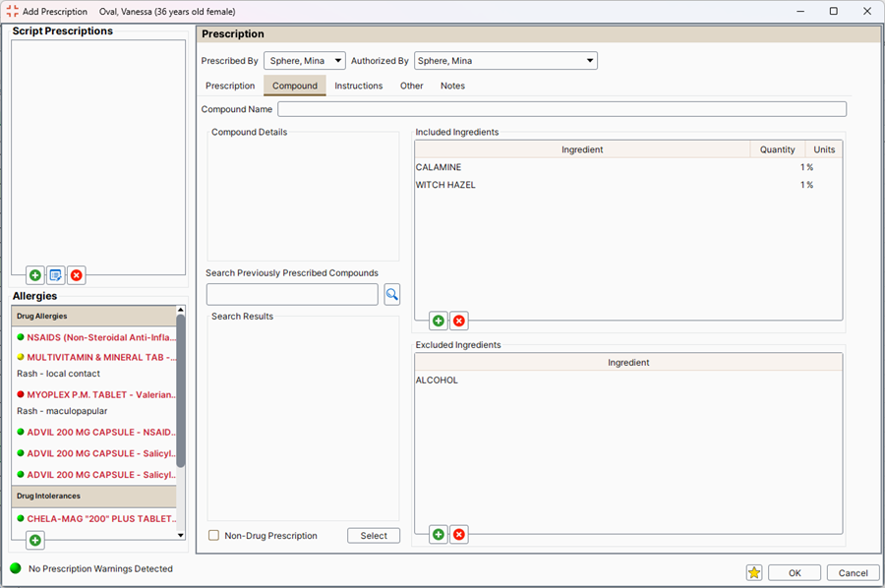Open the Notes tab
Image resolution: width=885 pixels, height=588 pixels.
(452, 86)
